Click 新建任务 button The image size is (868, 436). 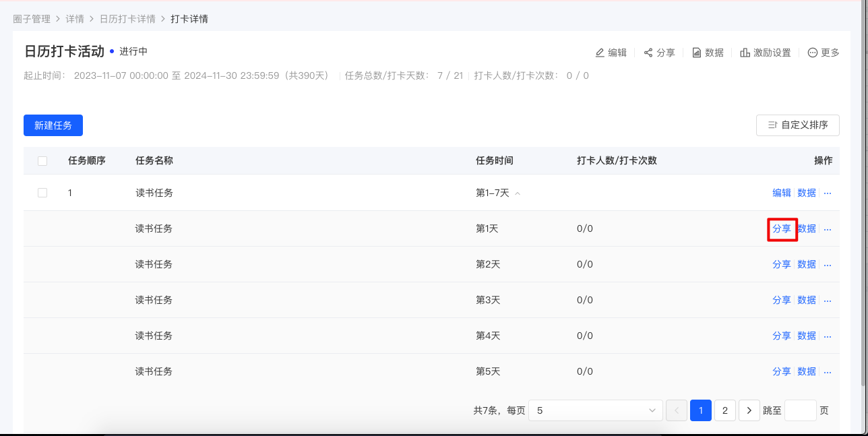tap(53, 125)
